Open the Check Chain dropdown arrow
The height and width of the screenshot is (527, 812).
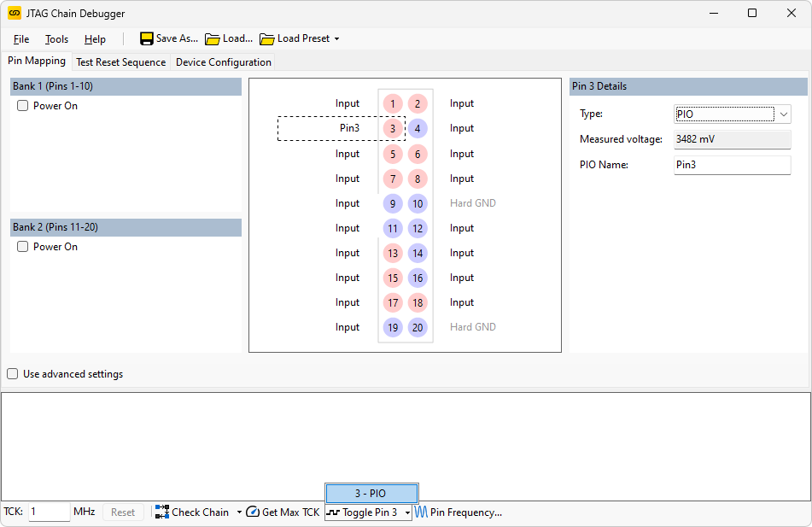(239, 512)
